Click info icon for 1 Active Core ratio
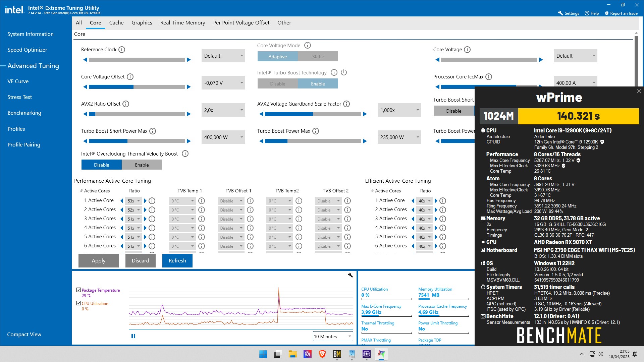The height and width of the screenshot is (362, 644). click(152, 201)
